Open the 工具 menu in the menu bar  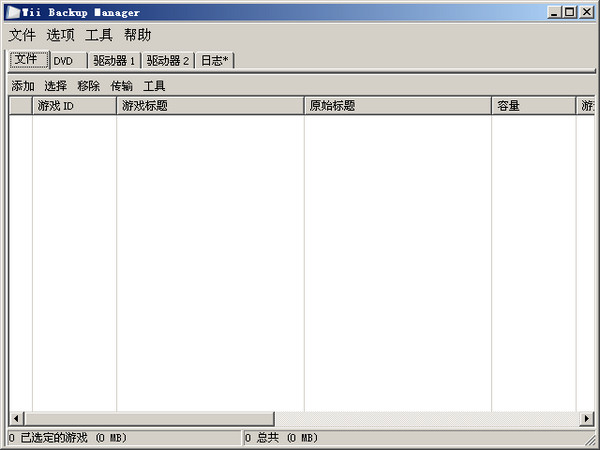pos(99,35)
